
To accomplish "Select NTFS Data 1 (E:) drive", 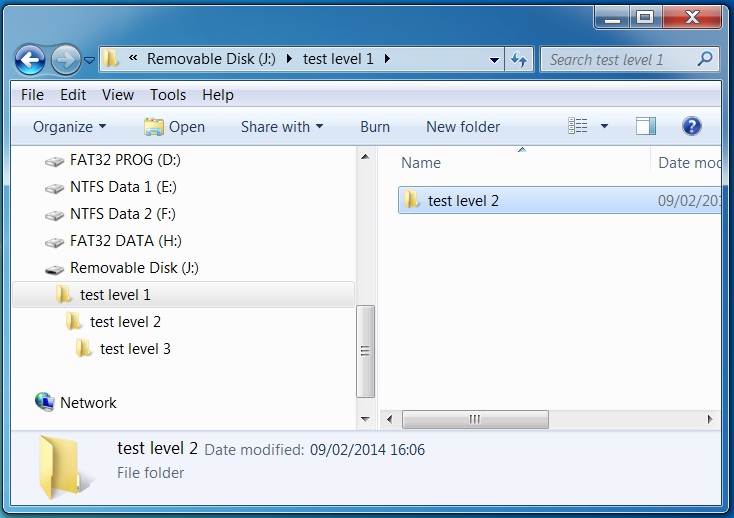I will (x=124, y=187).
